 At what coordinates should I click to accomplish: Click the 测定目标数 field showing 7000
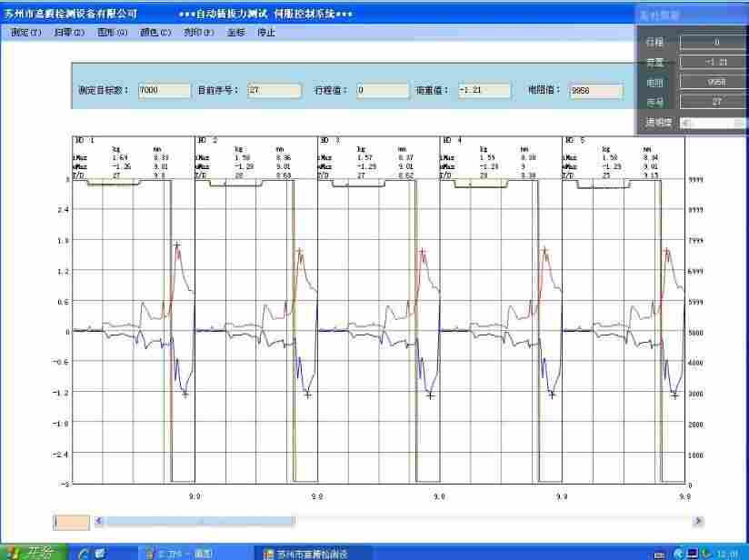pos(164,91)
